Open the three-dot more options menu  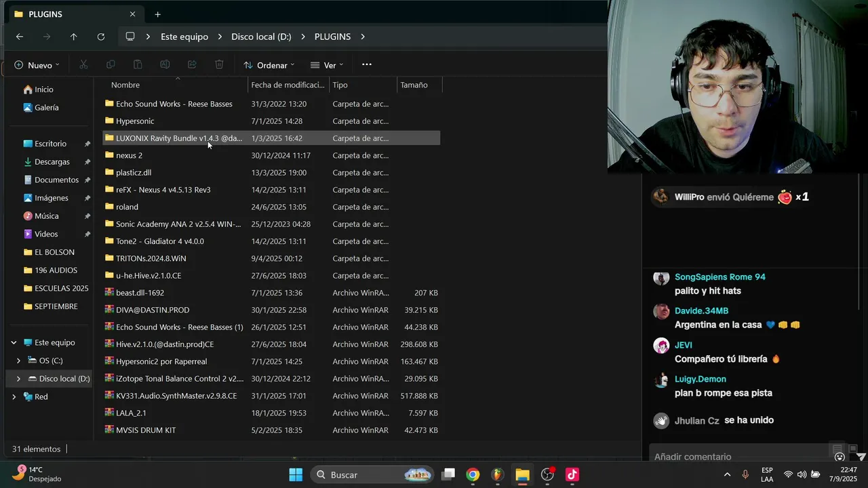click(367, 64)
